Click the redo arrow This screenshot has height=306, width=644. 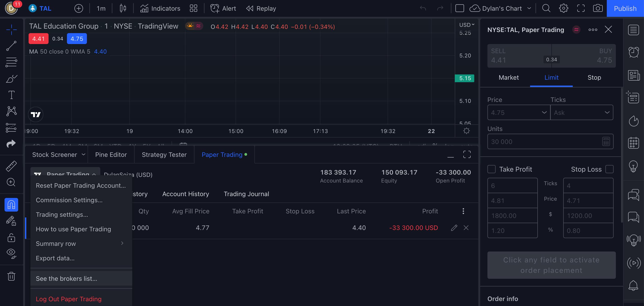tap(440, 8)
